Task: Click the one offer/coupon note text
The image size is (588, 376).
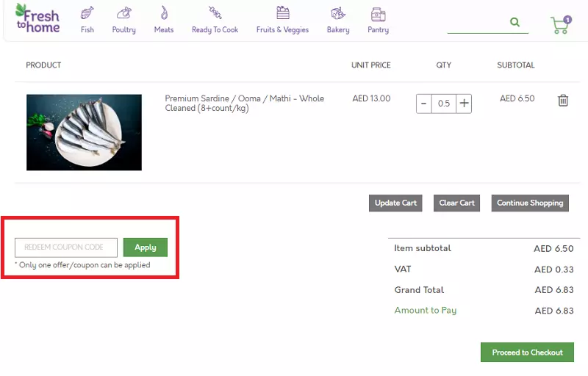Action: tap(82, 265)
